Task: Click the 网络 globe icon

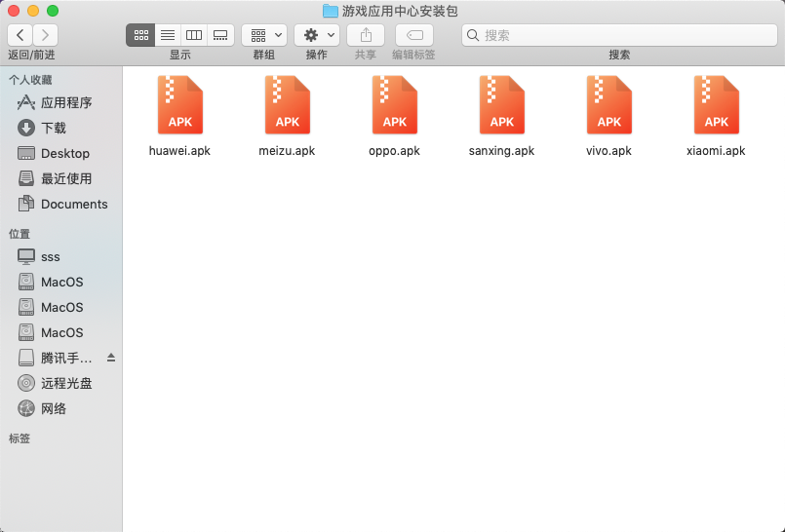Action: tap(26, 408)
